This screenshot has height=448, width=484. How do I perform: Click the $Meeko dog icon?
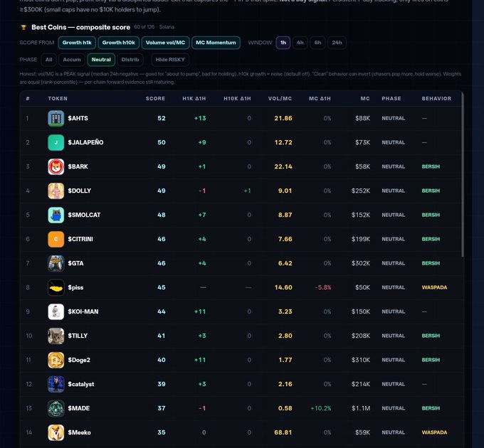tap(56, 432)
